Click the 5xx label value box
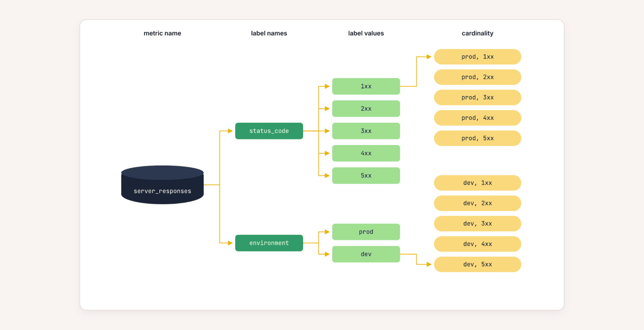 (x=366, y=176)
